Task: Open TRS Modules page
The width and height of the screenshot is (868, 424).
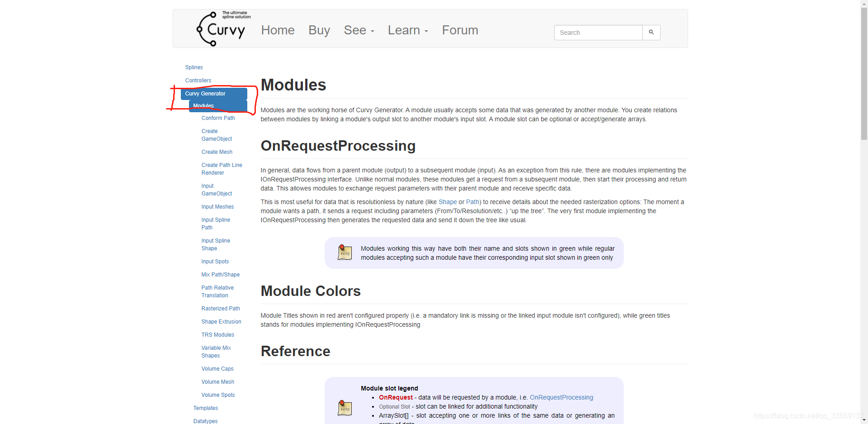Action: 218,335
